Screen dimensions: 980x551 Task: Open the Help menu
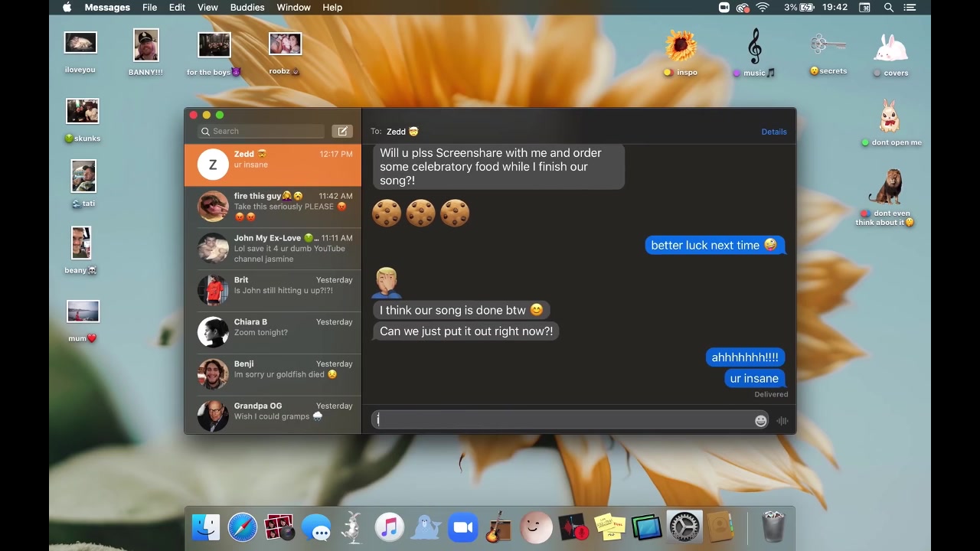[x=332, y=7]
